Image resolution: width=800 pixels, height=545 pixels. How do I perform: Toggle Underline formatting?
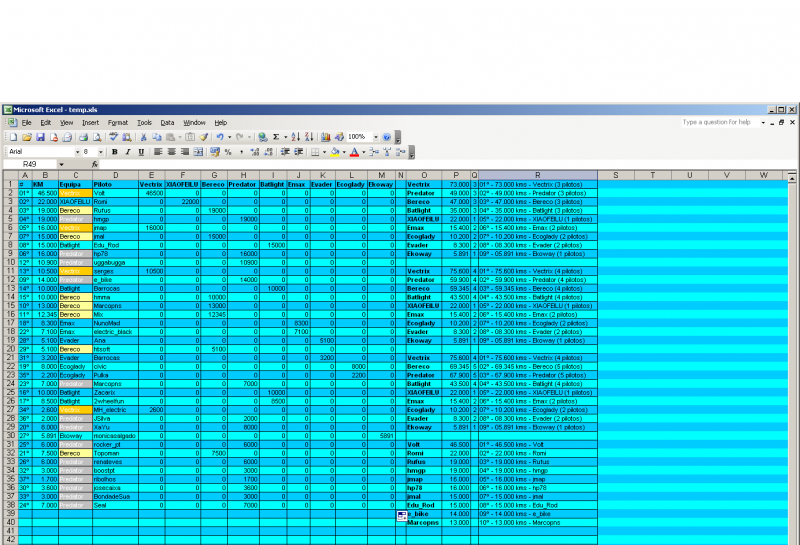pos(141,152)
